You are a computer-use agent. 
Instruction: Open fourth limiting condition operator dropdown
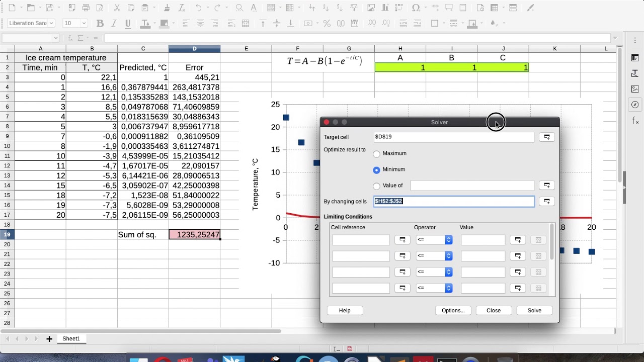tap(434, 288)
